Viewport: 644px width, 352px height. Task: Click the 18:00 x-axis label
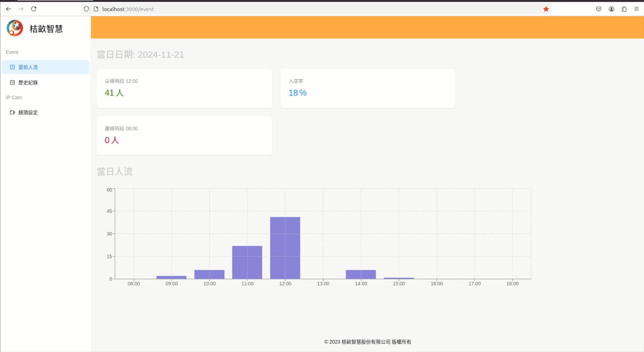pos(513,284)
